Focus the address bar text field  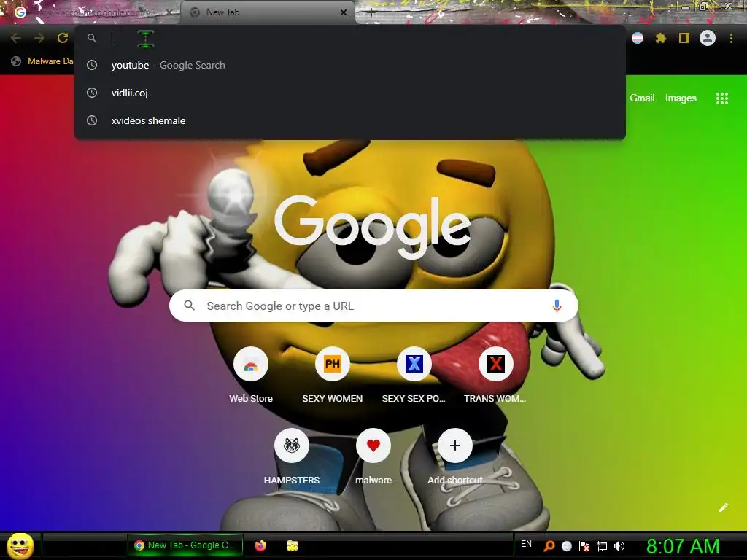point(350,38)
